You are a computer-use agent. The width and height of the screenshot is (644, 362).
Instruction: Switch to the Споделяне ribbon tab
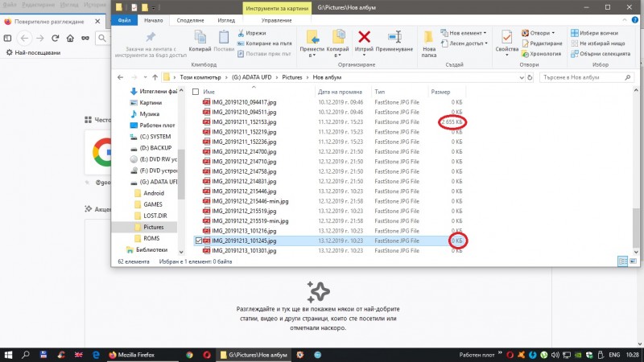190,20
